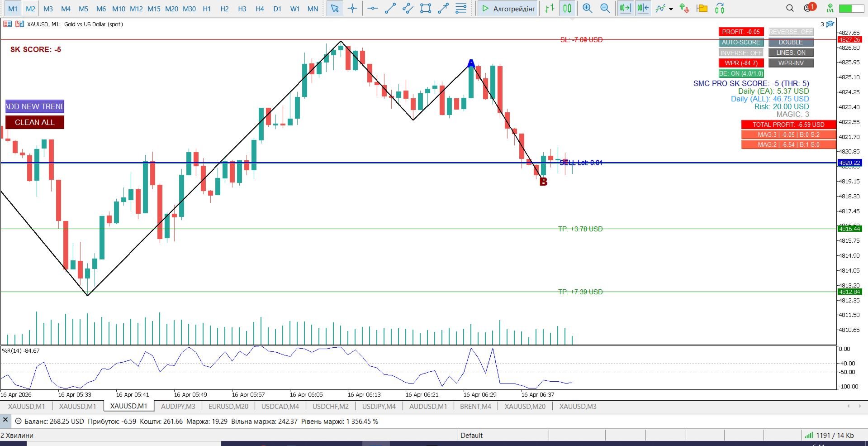Open the AUDJPY,M3 chart tab
The height and width of the screenshot is (446, 868).
[x=178, y=406]
